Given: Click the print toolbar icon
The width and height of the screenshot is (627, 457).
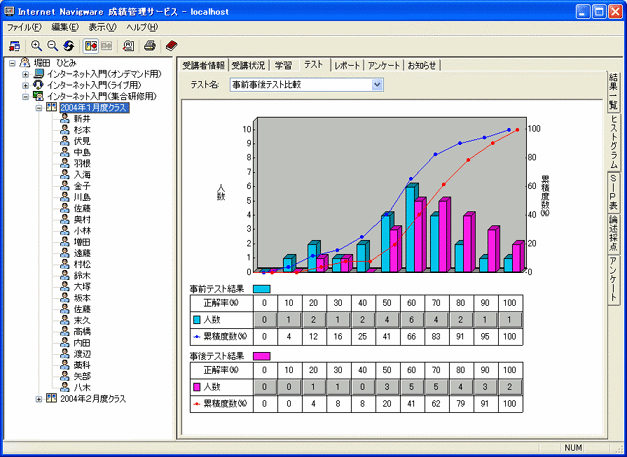Looking at the screenshot, I should (x=150, y=46).
